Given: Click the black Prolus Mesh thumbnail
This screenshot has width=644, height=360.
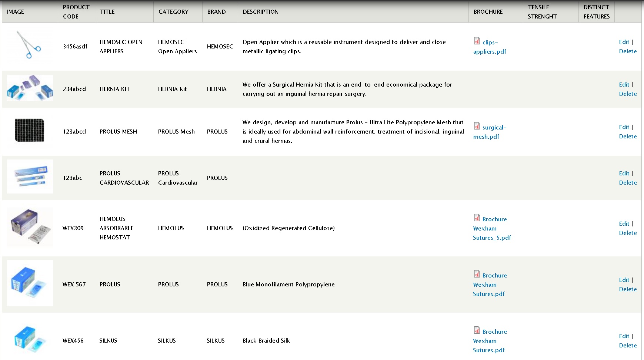Looking at the screenshot, I should (x=30, y=130).
